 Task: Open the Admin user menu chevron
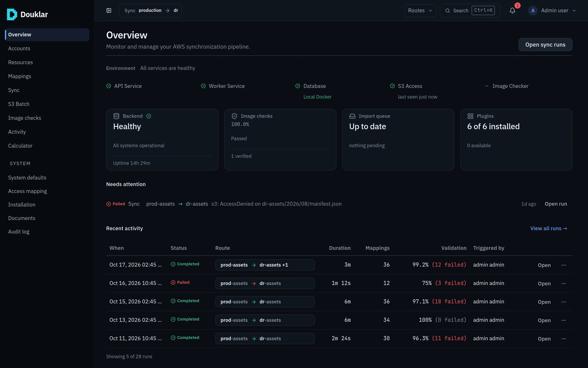click(x=574, y=10)
